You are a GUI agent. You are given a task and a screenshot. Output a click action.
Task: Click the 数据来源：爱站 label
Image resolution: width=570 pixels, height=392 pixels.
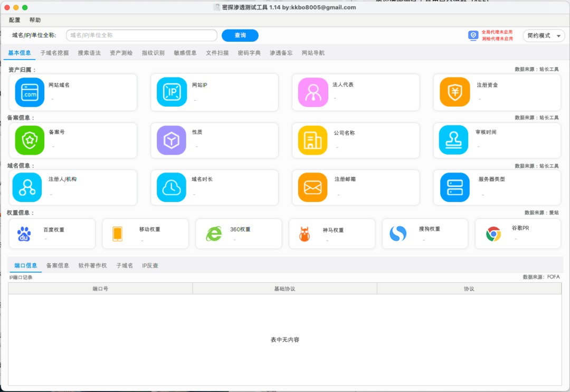(541, 213)
